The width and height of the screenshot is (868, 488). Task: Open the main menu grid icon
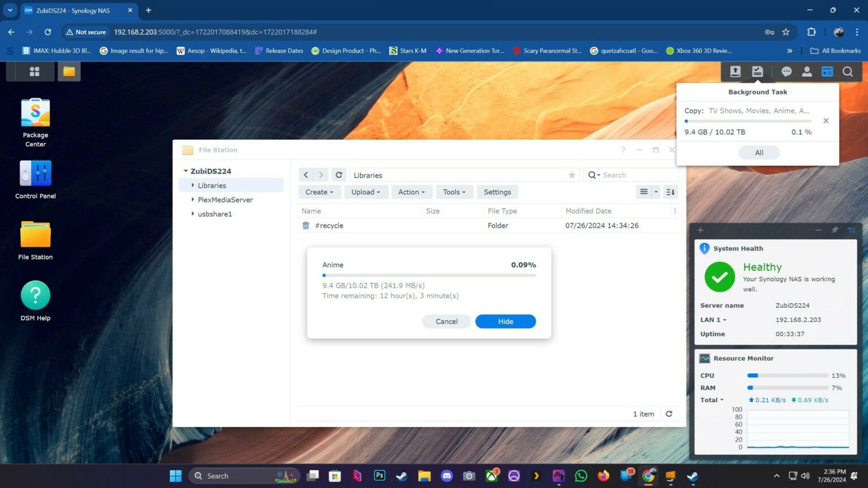point(34,71)
